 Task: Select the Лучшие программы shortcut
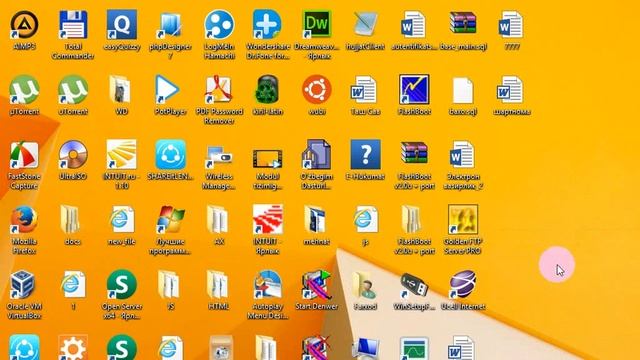170,220
